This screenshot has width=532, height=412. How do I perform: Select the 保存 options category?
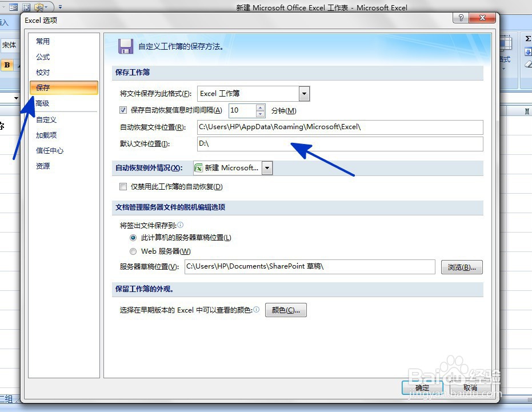tap(64, 87)
